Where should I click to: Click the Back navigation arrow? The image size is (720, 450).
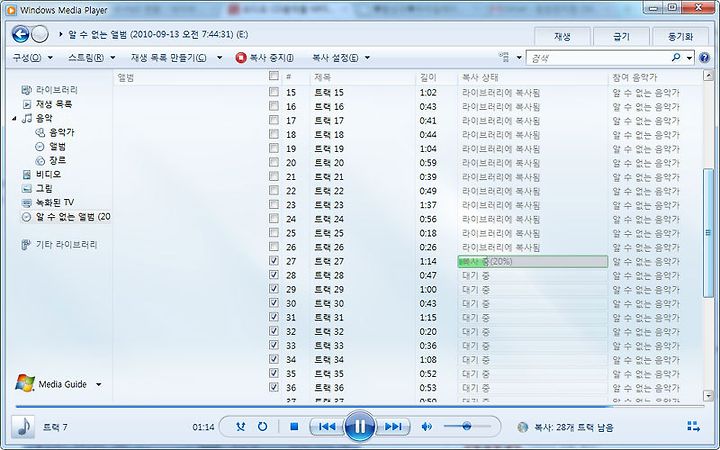coord(21,34)
